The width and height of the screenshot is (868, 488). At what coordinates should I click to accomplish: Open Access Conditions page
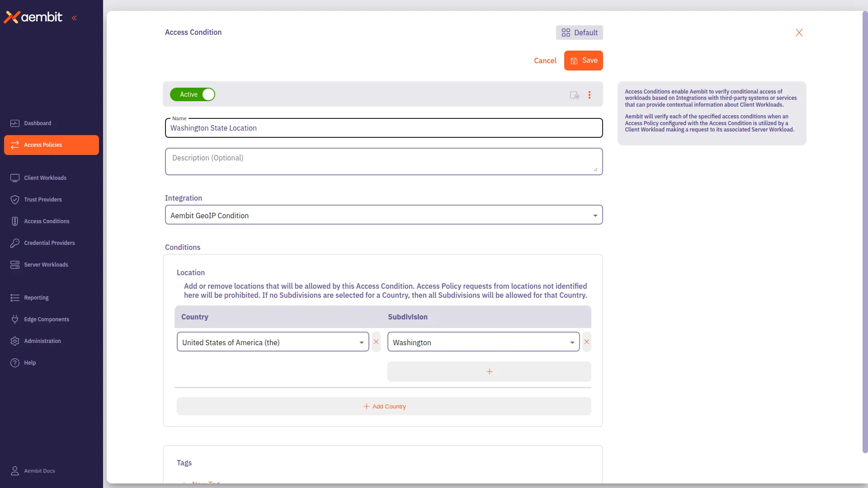52,221
